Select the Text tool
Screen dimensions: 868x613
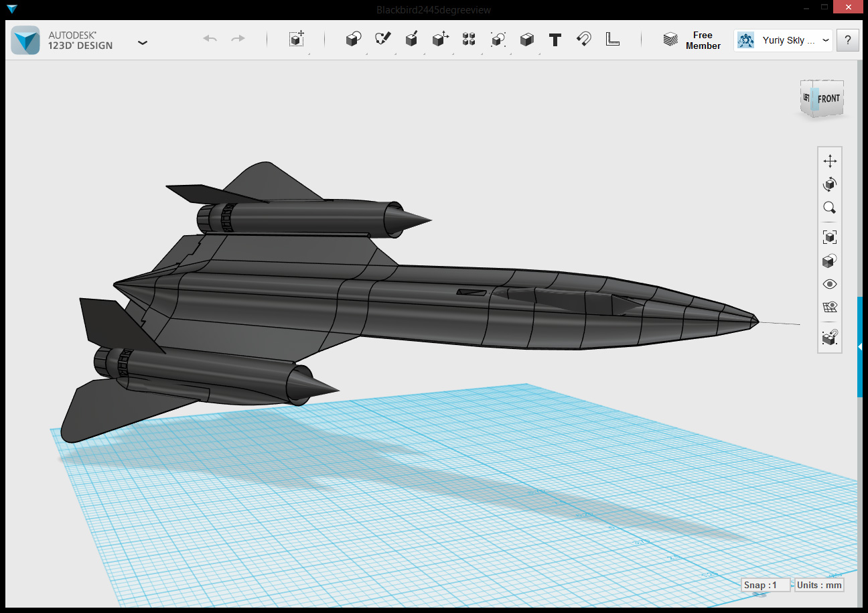(x=555, y=40)
